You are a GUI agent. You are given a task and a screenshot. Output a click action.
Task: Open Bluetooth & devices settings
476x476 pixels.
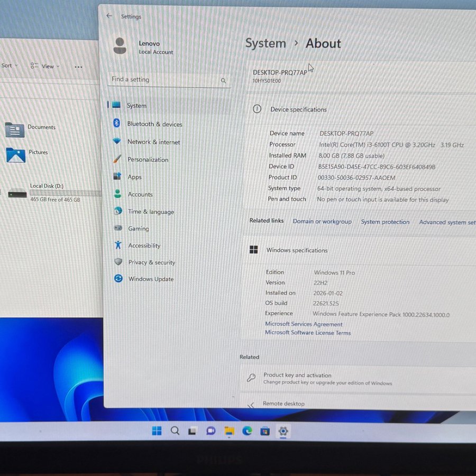tap(154, 124)
